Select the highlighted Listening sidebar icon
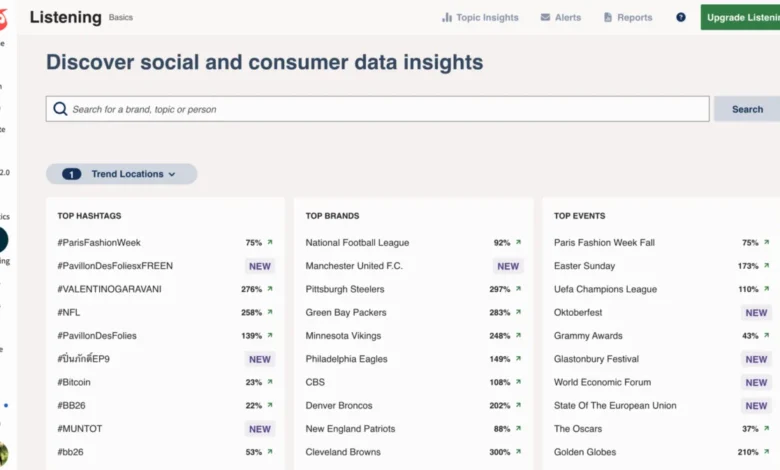Viewport: 780px width, 470px height. (x=3, y=240)
